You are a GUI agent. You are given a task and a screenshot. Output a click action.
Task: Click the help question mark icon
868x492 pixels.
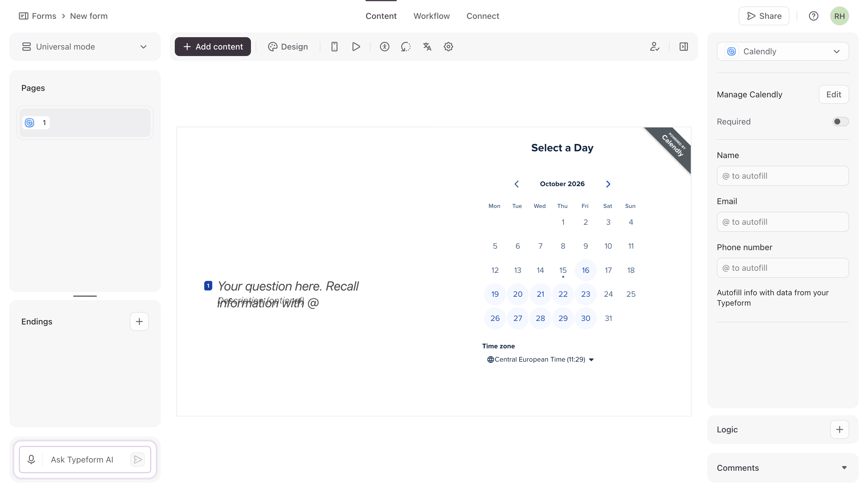point(813,16)
